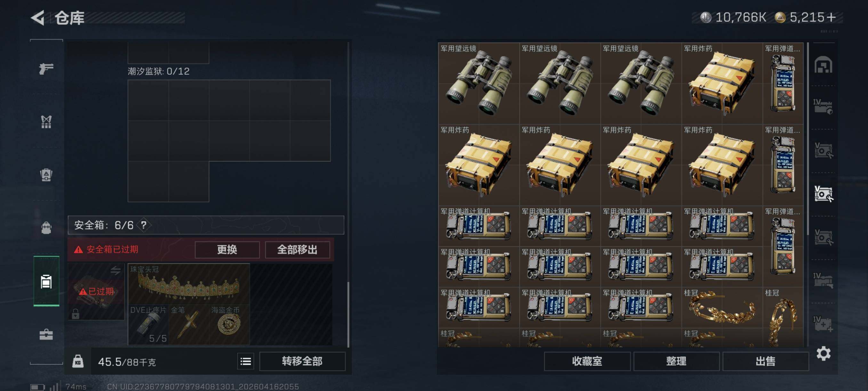Screen dimensions: 868x391
Task: Open the tactical vest category icon
Action: click(x=46, y=122)
